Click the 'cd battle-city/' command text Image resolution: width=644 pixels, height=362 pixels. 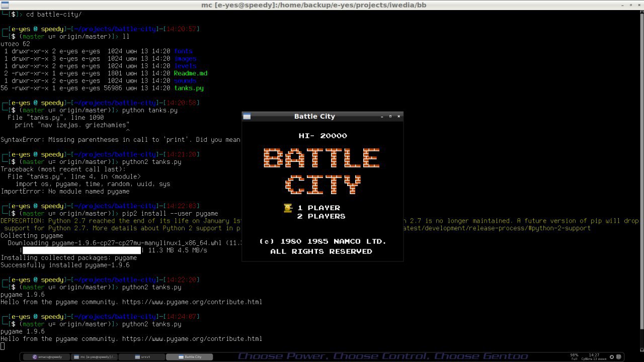pyautogui.click(x=54, y=14)
